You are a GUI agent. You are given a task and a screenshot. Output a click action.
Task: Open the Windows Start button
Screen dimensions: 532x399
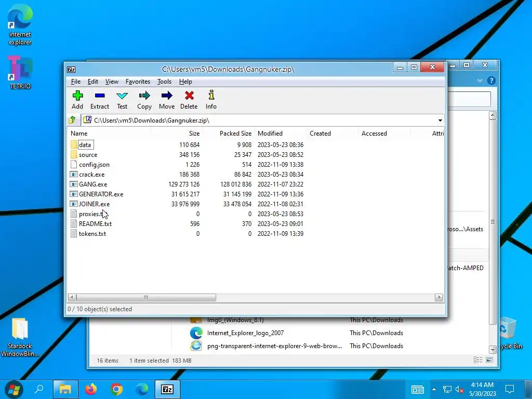coord(14,389)
